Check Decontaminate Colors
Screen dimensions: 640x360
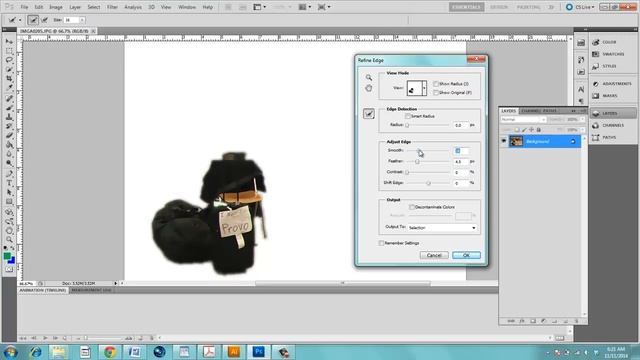412,207
